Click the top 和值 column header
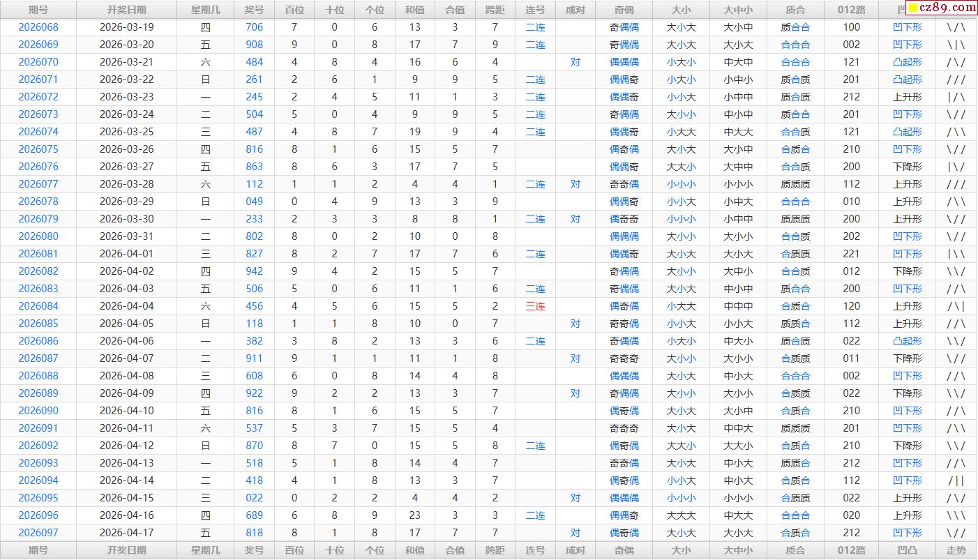This screenshot has width=978, height=560. (415, 10)
